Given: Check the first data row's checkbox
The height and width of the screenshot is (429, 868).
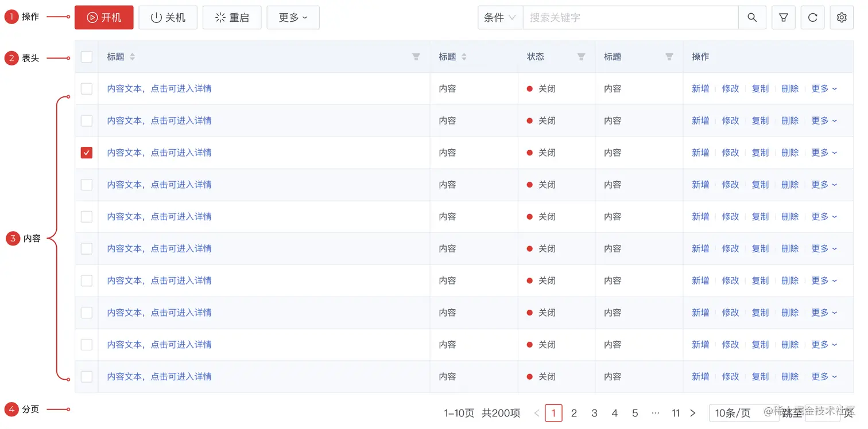Looking at the screenshot, I should click(x=87, y=89).
